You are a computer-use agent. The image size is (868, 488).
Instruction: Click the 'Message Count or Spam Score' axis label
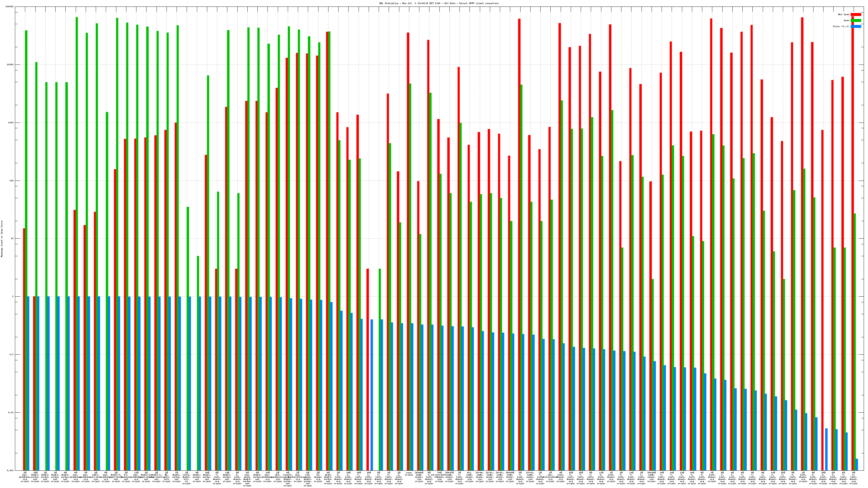pos(2,239)
